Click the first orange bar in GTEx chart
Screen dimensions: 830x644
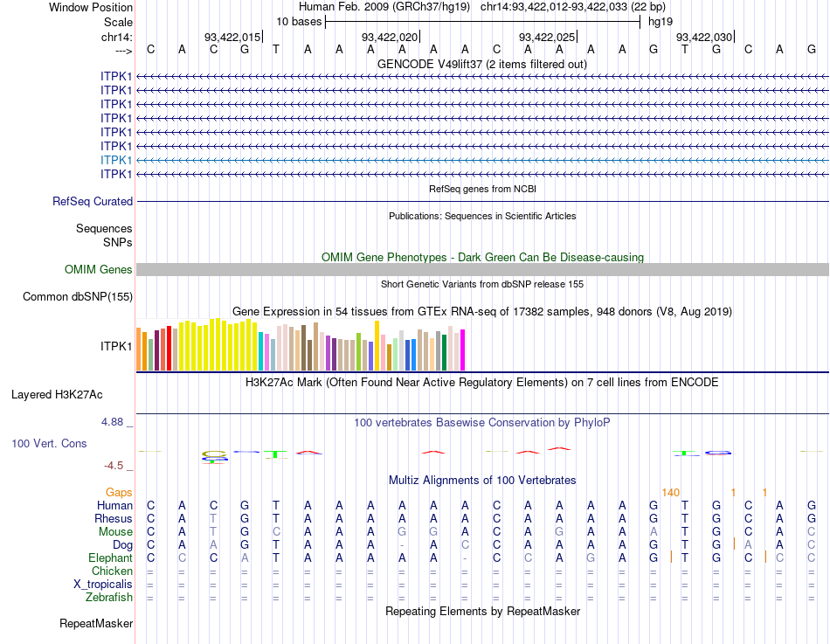(x=139, y=349)
